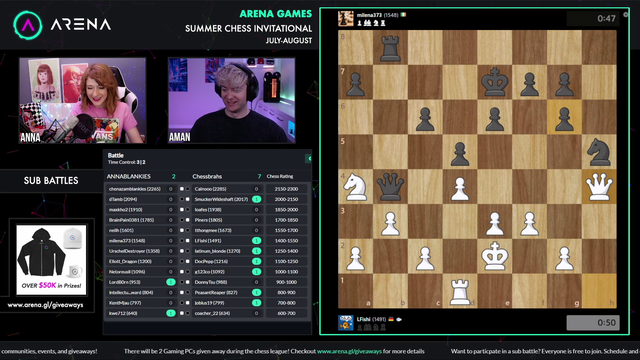Click the SUMMER CHESS INVITATIONAL title
The image size is (640, 360).
click(x=248, y=29)
